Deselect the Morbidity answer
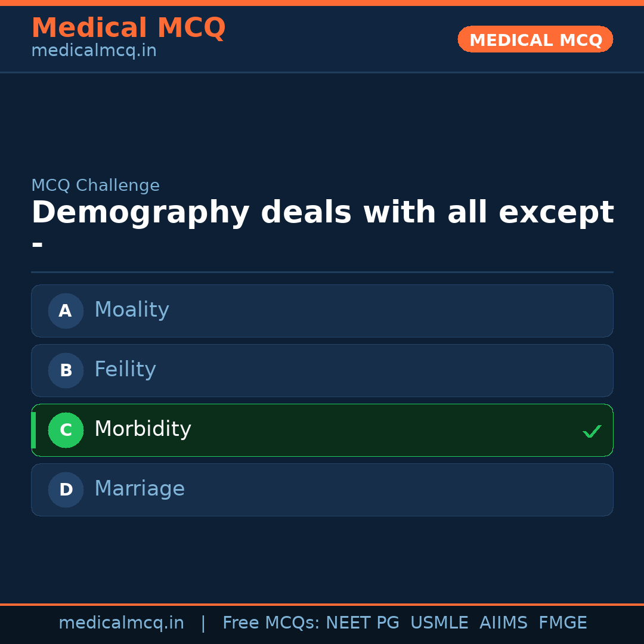Viewport: 644px width, 644px height. (x=322, y=430)
